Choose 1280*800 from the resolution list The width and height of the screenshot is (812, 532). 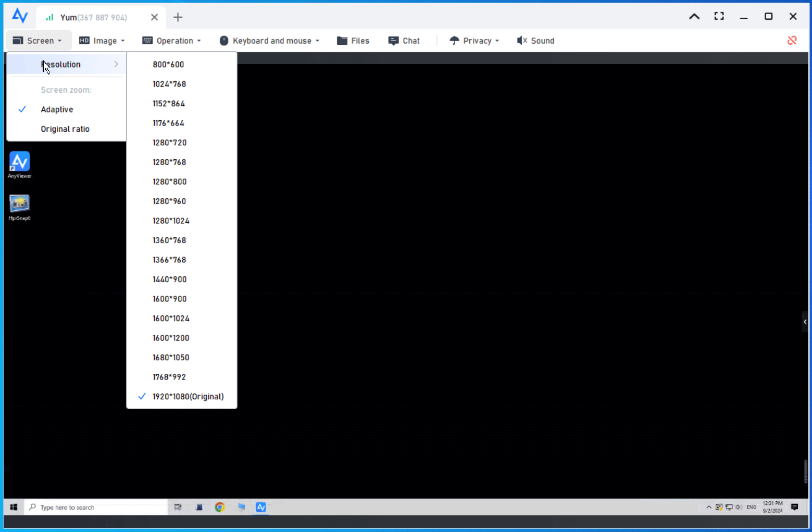point(182,182)
